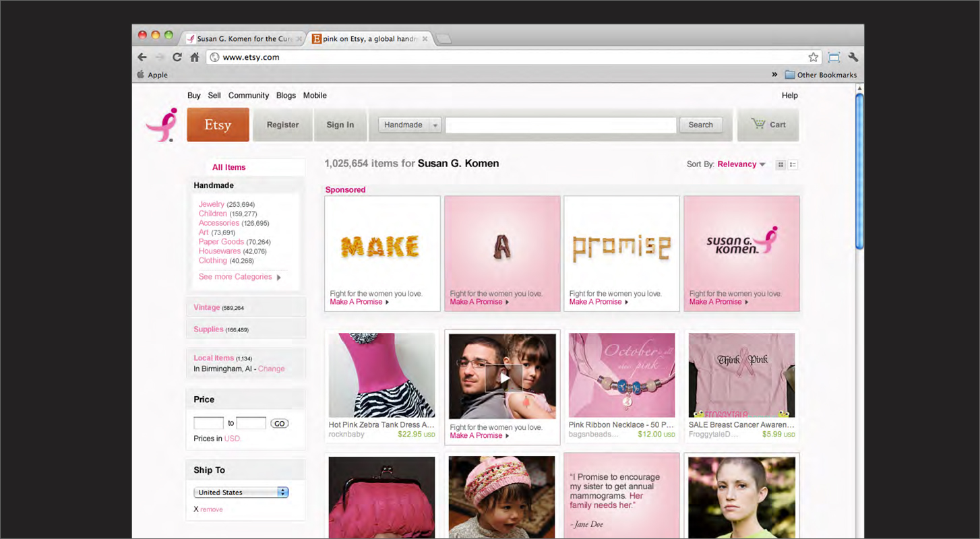
Task: Click the Help link
Action: pos(790,96)
